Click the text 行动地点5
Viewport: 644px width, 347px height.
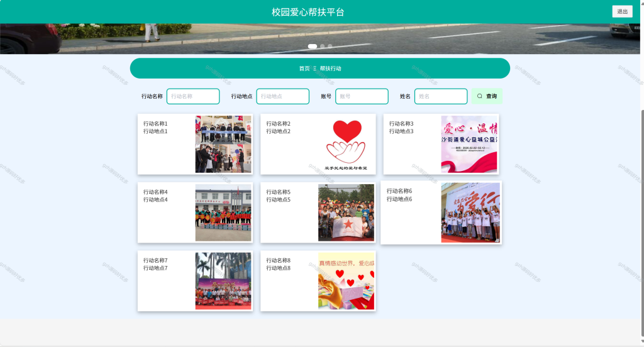(x=278, y=200)
